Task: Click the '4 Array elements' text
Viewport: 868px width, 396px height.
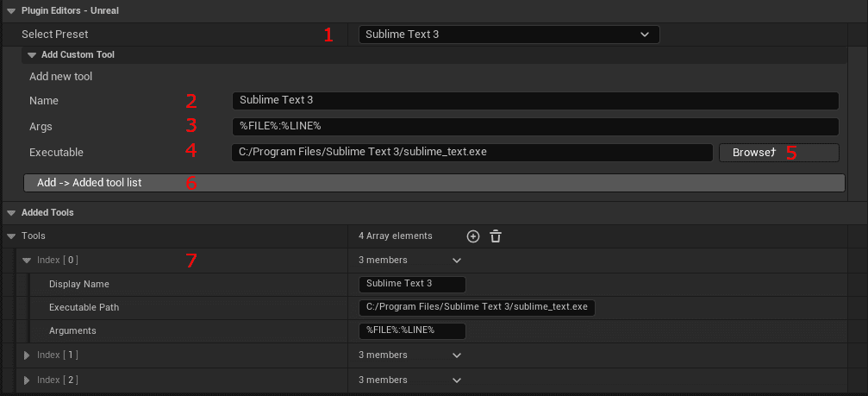Action: click(396, 236)
